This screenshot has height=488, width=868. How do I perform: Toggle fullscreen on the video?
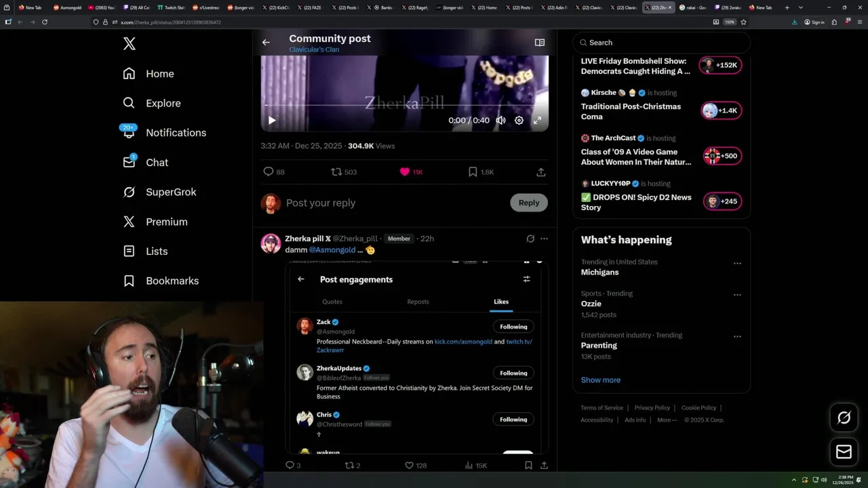(537, 120)
